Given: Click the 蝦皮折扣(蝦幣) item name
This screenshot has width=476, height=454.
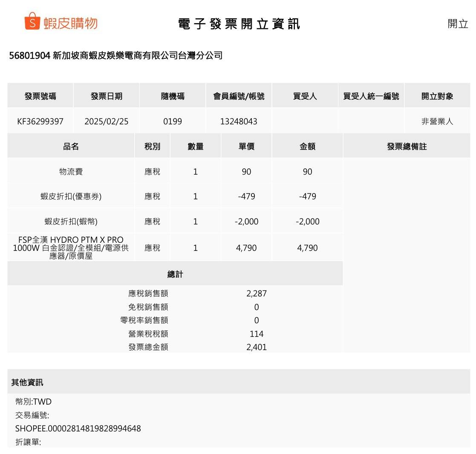Looking at the screenshot, I should click(71, 221).
